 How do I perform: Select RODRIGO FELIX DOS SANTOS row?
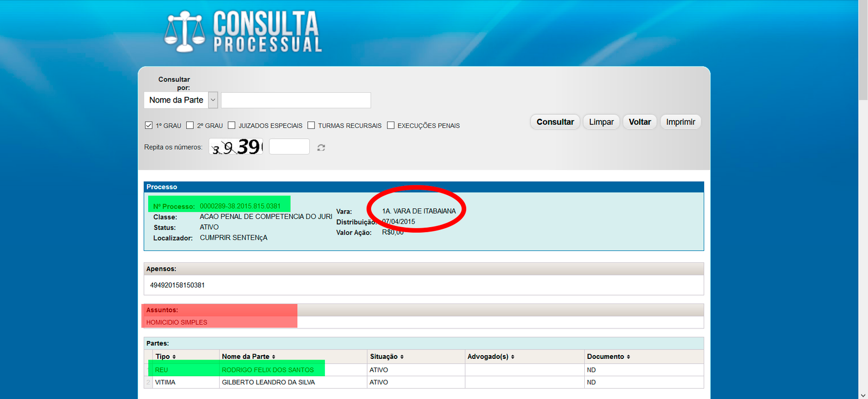click(423, 370)
